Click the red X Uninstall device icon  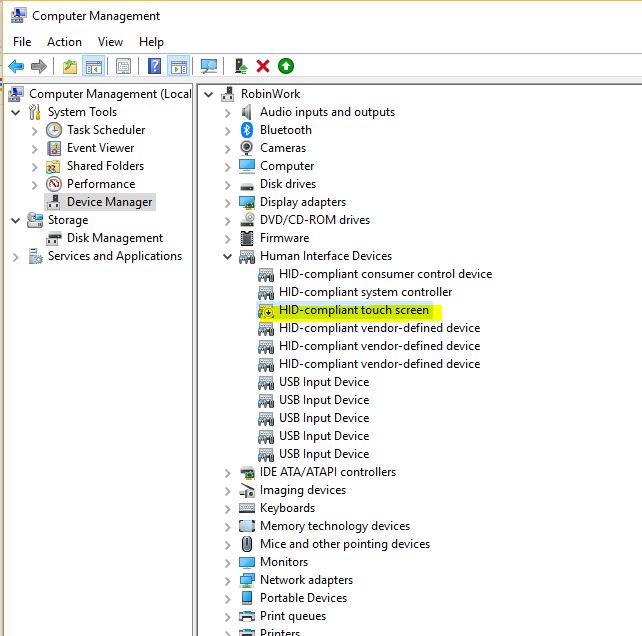(263, 66)
